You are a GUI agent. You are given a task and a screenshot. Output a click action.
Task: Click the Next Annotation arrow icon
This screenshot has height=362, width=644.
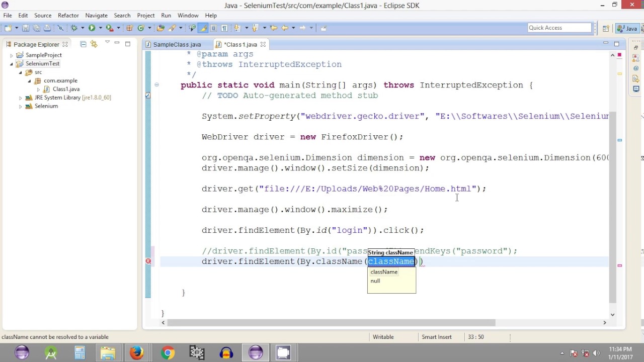[x=236, y=28]
